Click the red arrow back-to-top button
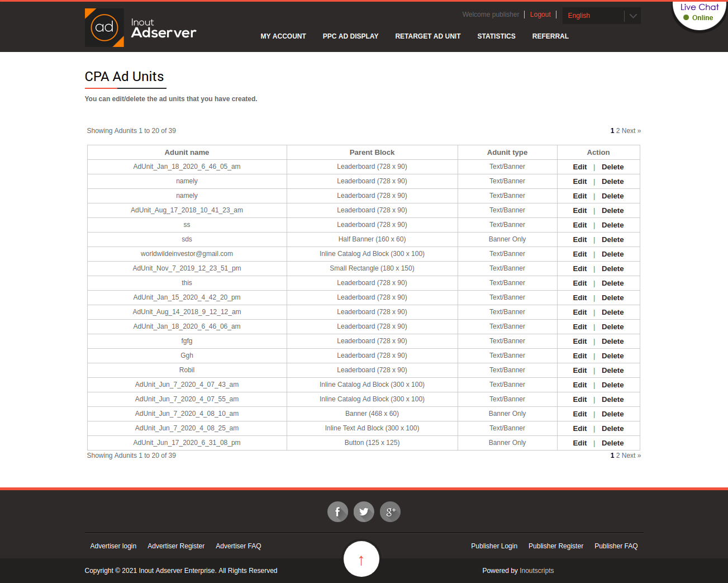 click(x=361, y=559)
